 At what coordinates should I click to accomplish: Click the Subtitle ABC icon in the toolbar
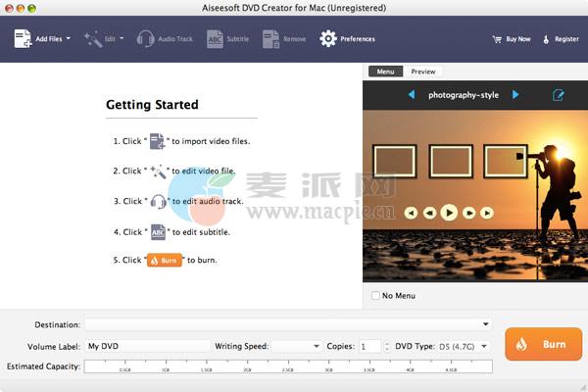pyautogui.click(x=215, y=39)
